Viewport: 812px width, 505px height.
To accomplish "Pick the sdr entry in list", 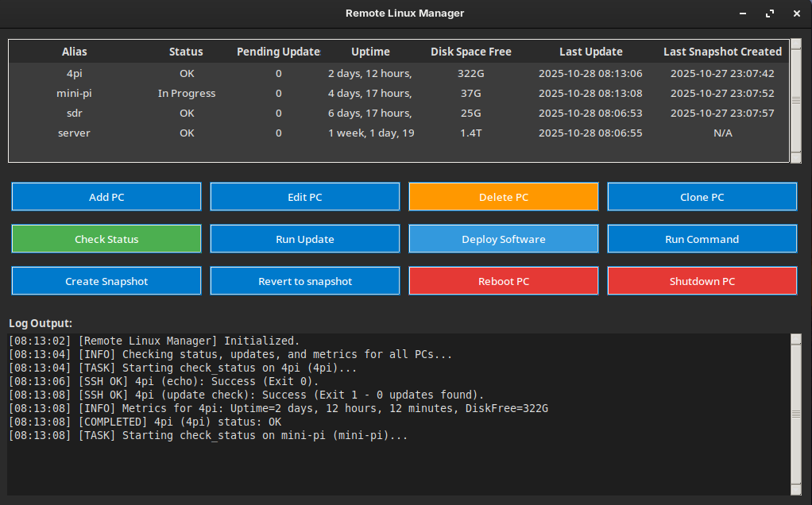I will tap(75, 113).
